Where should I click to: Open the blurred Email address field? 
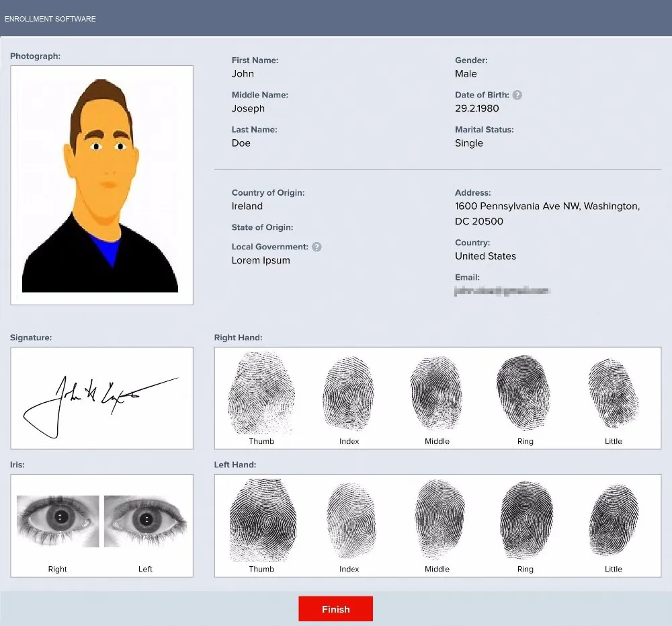502,291
